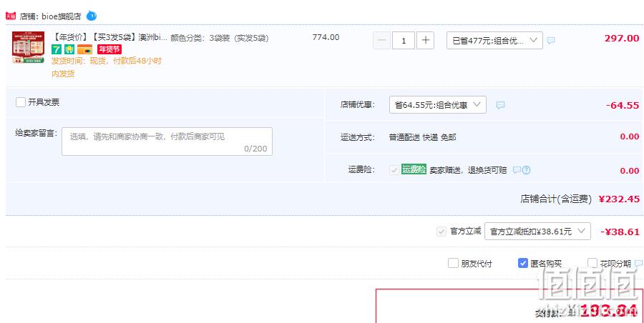Click the orange credit card badge
Image resolution: width=644 pixels, height=323 pixels.
tap(84, 49)
